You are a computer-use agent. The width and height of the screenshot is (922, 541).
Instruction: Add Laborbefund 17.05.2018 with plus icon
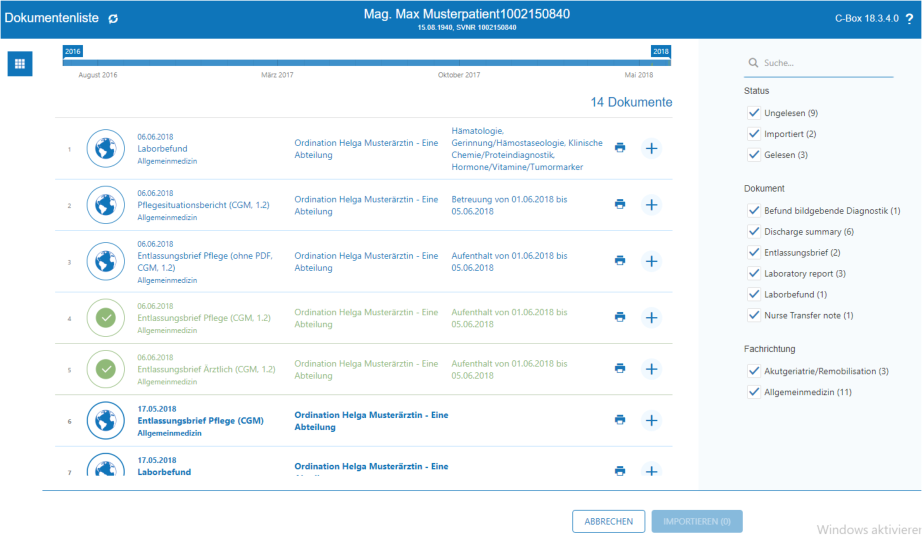coord(651,470)
